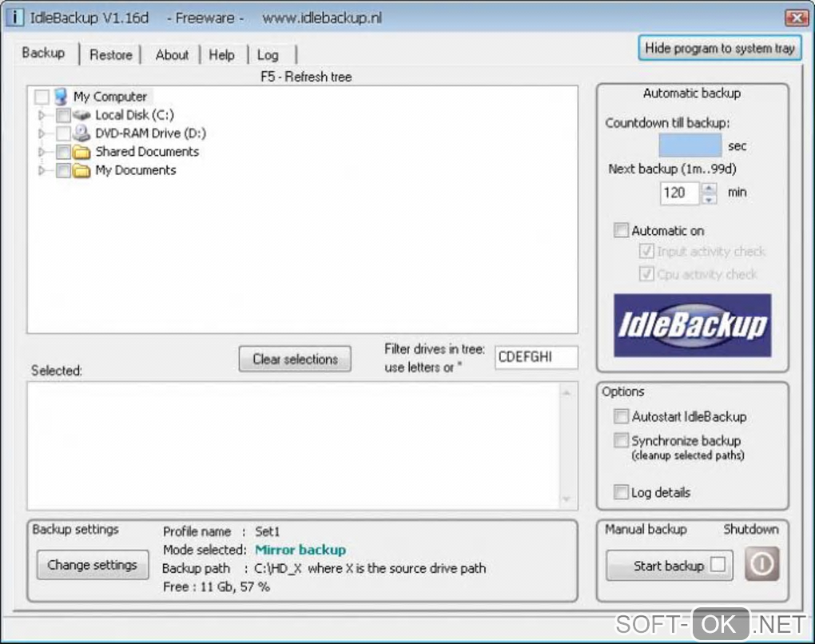Click the disabled Cpu activity check checkbox
The height and width of the screenshot is (644, 815).
tap(646, 274)
